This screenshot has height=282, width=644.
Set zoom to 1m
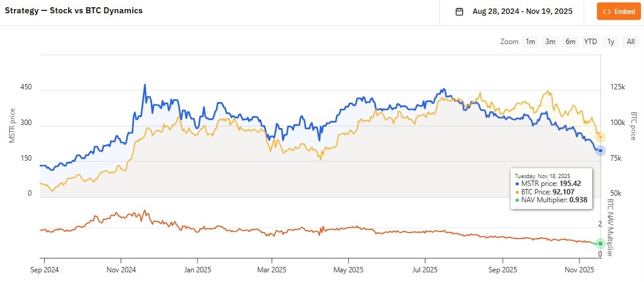pos(531,42)
